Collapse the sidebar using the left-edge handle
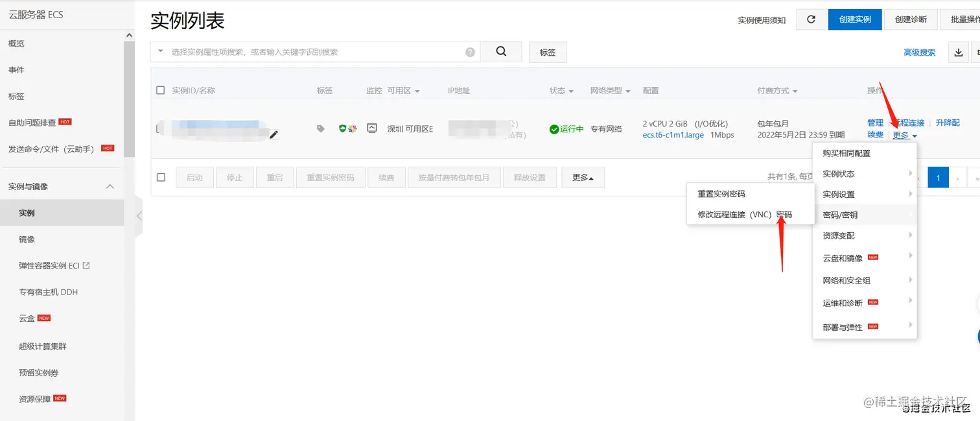The height and width of the screenshot is (421, 980). click(x=139, y=216)
